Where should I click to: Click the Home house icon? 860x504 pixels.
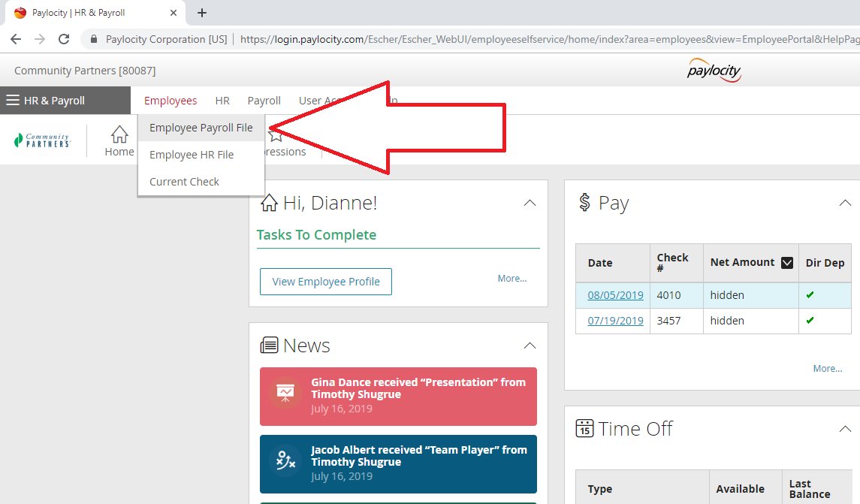[119, 135]
